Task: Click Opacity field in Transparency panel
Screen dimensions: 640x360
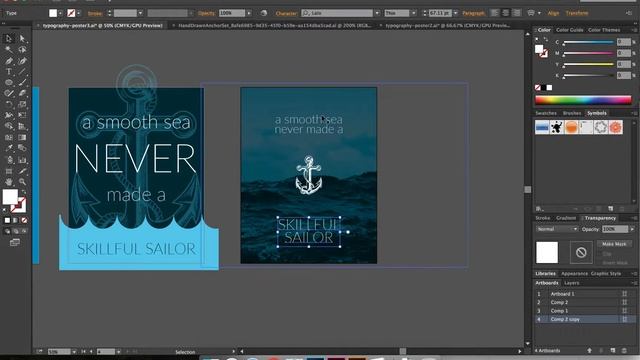Action: [615, 229]
